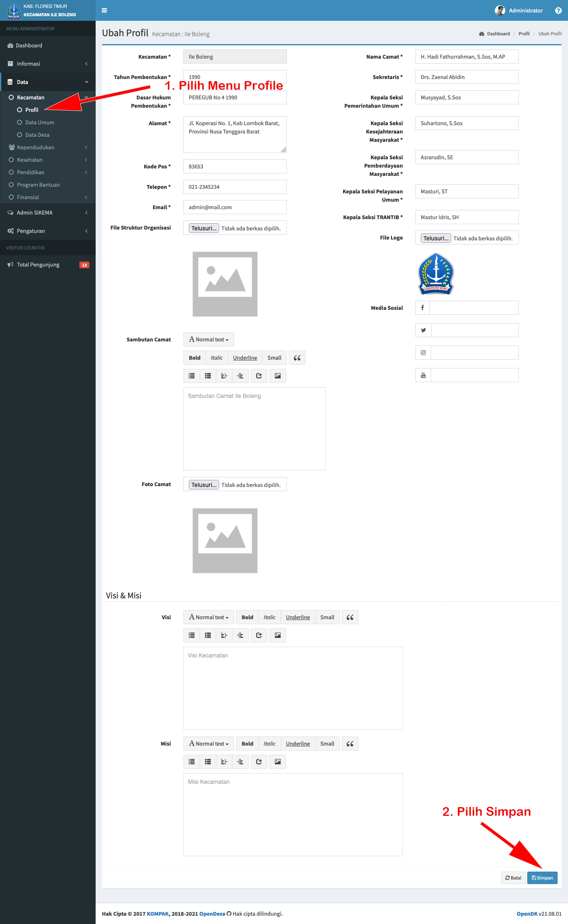Toggle Italic in Sambutan Camat editor
568x924 pixels.
point(217,358)
